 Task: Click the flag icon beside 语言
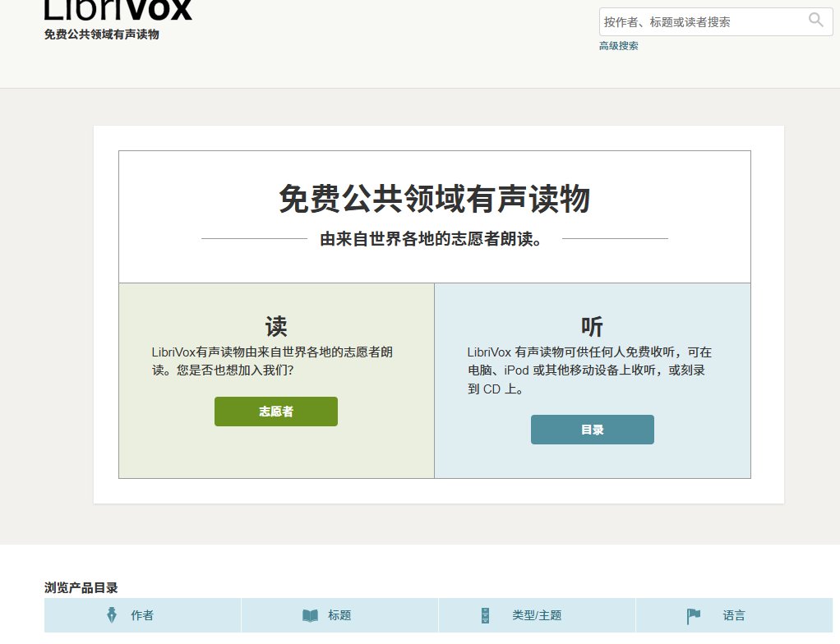point(693,616)
